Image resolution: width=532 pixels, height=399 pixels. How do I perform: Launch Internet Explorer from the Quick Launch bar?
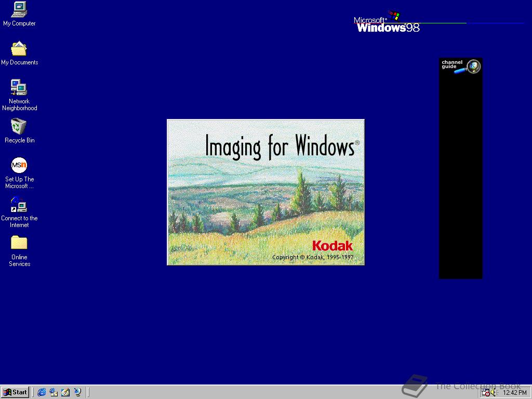(41, 392)
